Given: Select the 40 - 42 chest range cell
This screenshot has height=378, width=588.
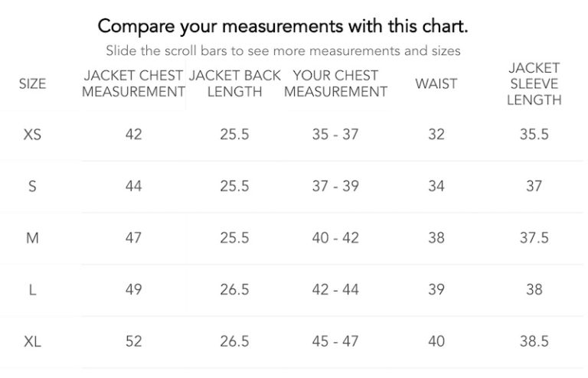Looking at the screenshot, I should 335,238.
